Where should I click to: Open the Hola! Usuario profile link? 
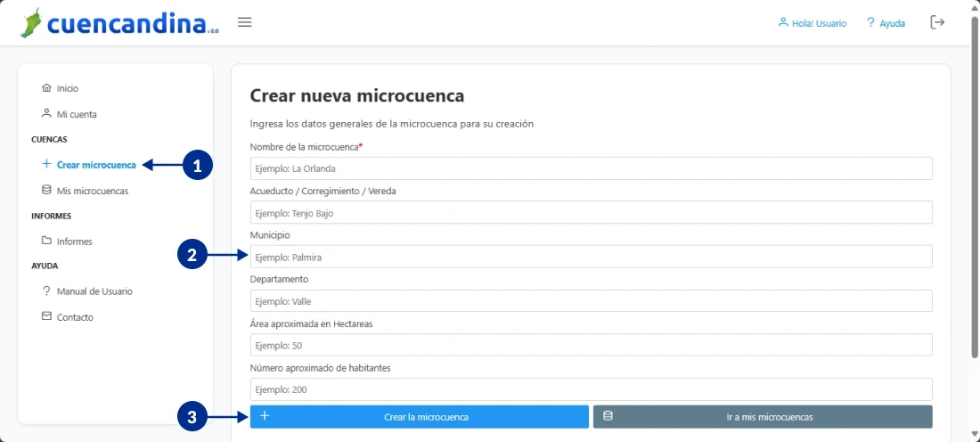(x=812, y=23)
